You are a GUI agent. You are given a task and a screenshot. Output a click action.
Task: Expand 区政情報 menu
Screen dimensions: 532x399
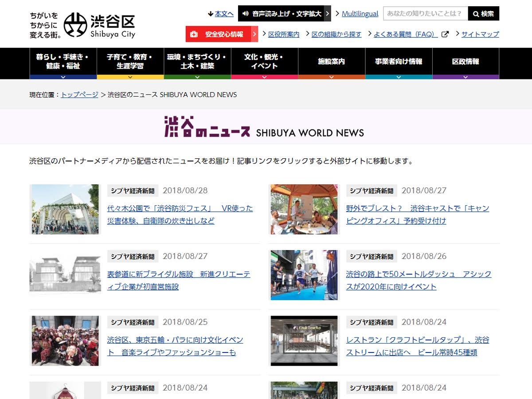coord(465,63)
